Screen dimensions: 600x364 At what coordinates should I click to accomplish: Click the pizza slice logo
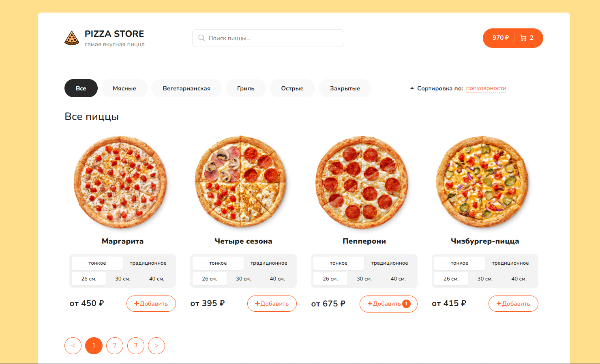click(72, 38)
